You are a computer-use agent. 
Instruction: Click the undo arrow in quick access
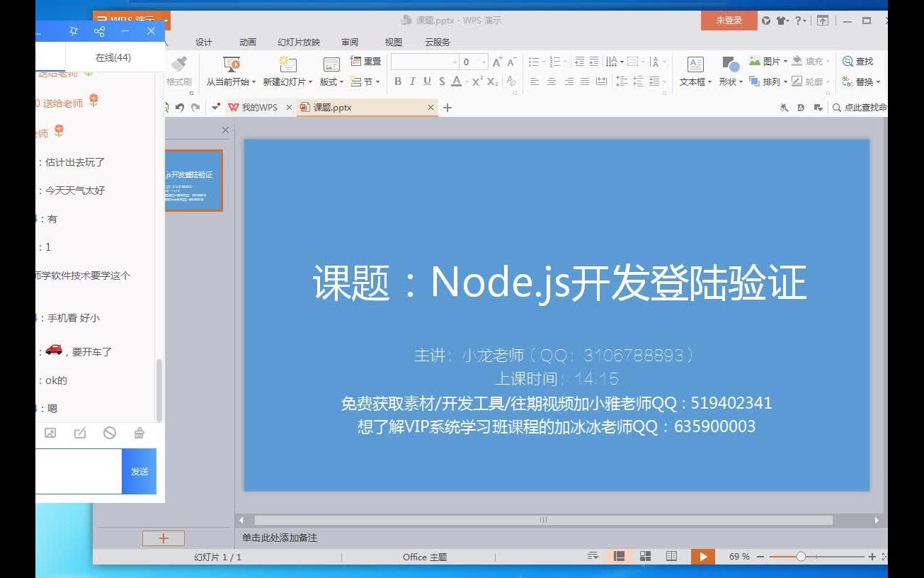180,108
